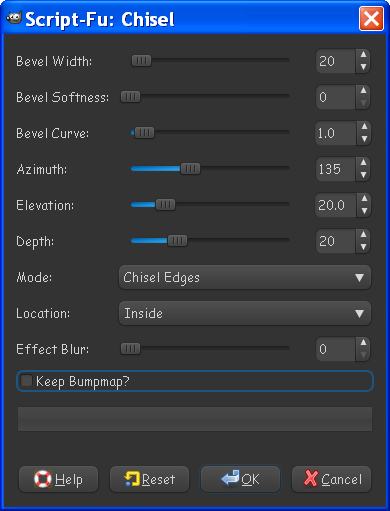Focus the Bevel Width value field
Viewport: 390px width, 511px height.
coord(336,61)
